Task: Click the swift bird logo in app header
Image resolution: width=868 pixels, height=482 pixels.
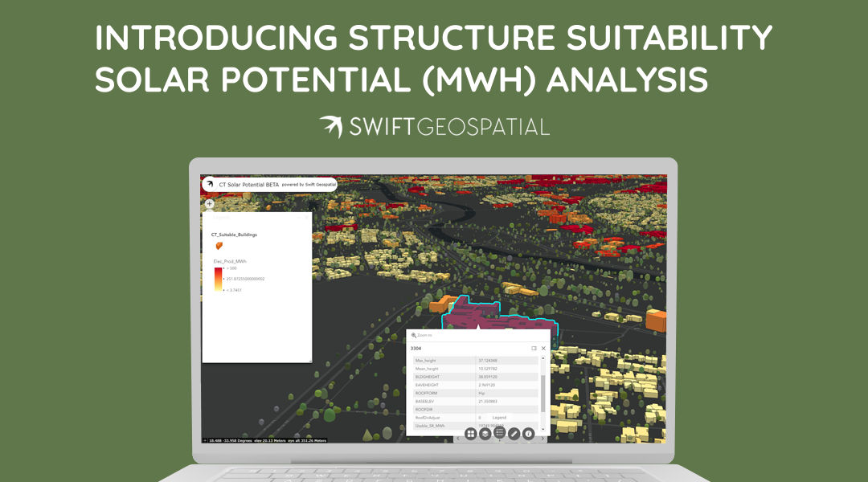Action: pos(209,184)
